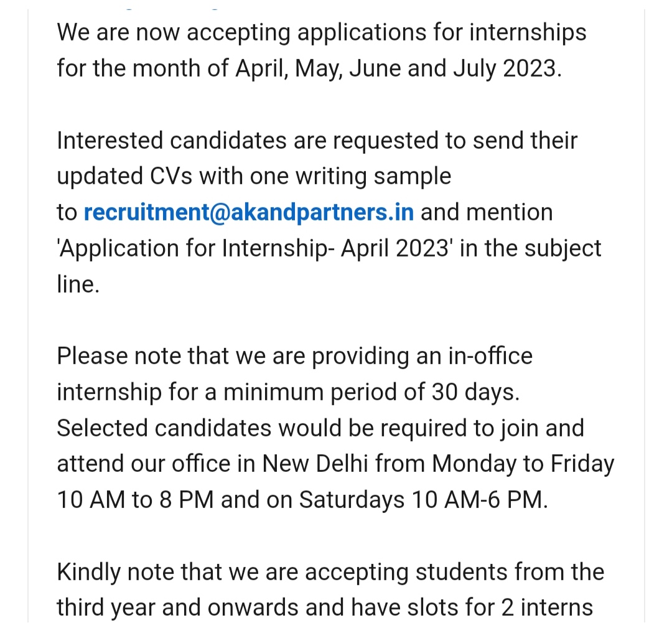
Task: Click the word 'internships' in the first line
Action: 528,33
